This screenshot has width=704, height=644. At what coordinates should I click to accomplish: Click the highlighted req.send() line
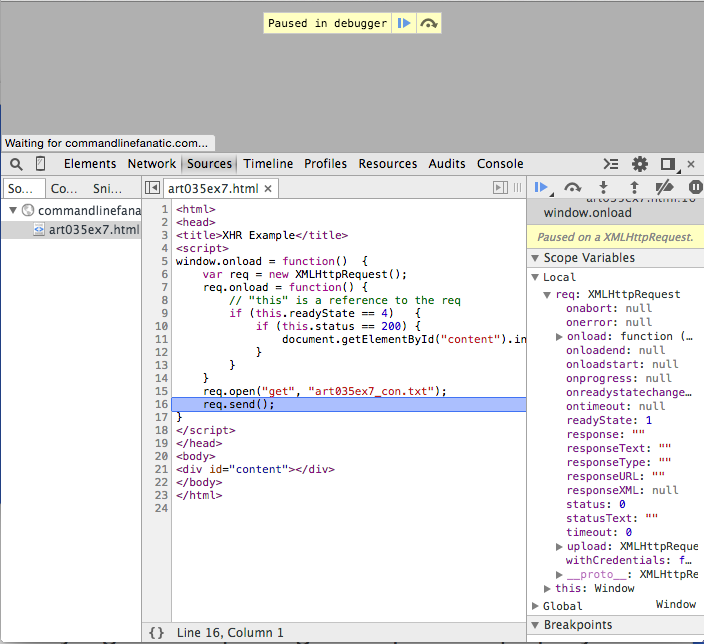pyautogui.click(x=348, y=404)
